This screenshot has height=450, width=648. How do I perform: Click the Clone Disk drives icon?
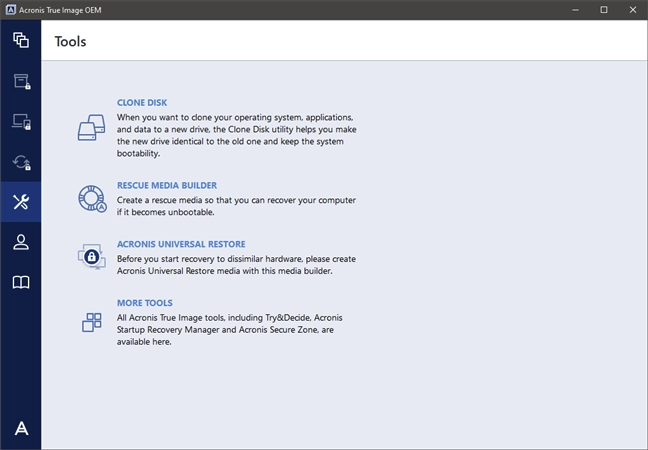92,128
